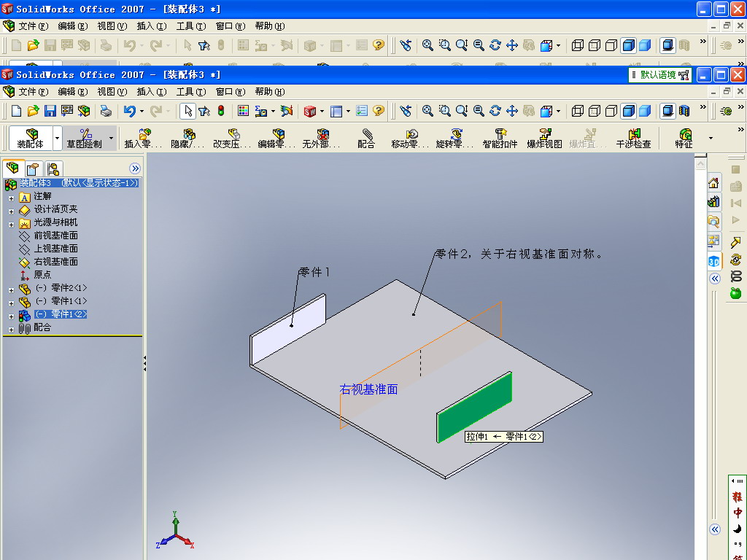Toggle Shaded With Edges display in front window
This screenshot has width=747, height=560.
(x=628, y=111)
